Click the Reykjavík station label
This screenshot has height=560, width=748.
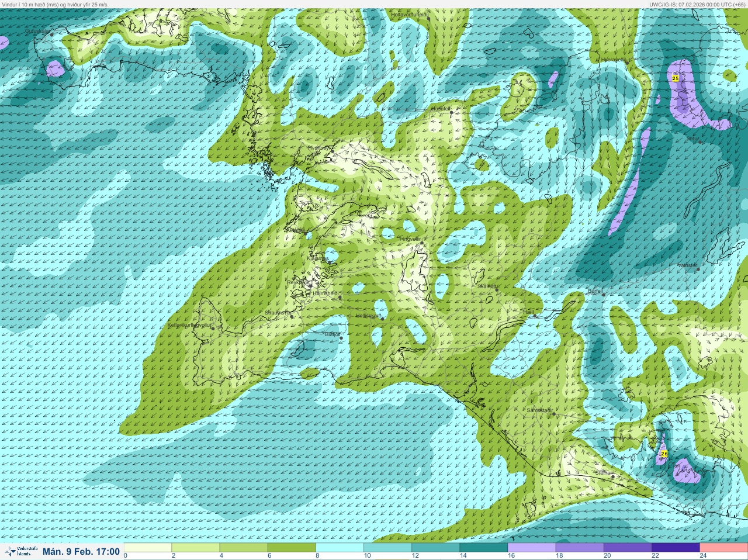pyautogui.click(x=297, y=282)
